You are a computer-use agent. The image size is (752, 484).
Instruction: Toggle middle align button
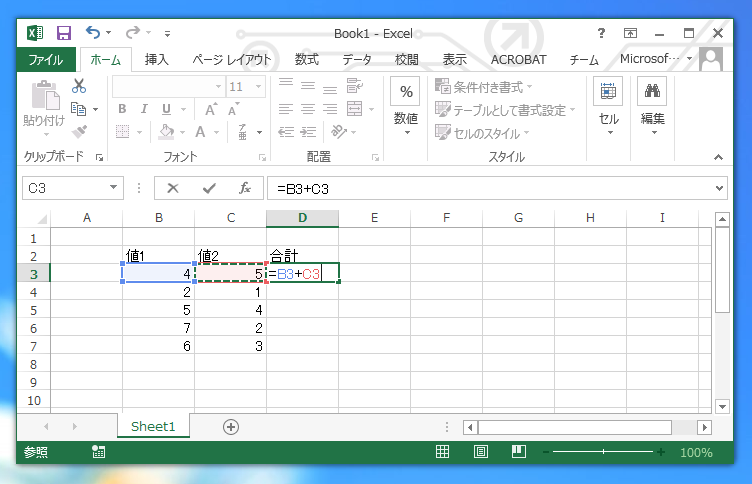308,86
